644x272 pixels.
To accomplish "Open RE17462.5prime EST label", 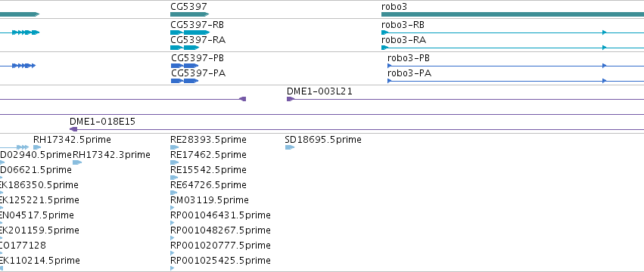I will pos(208,155).
